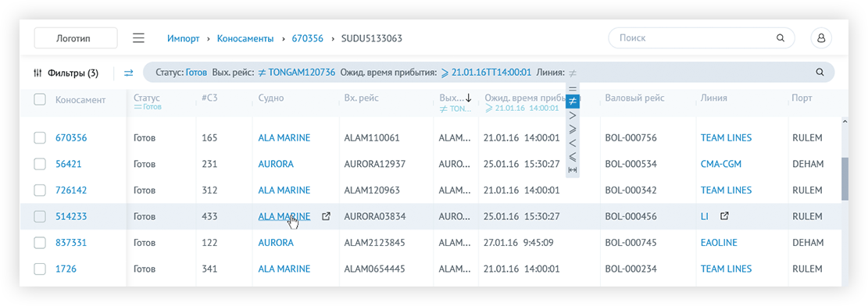Image resolution: width=868 pixels, height=306 pixels.
Task: Tick the select-all checkbox in the header
Action: coord(40,99)
